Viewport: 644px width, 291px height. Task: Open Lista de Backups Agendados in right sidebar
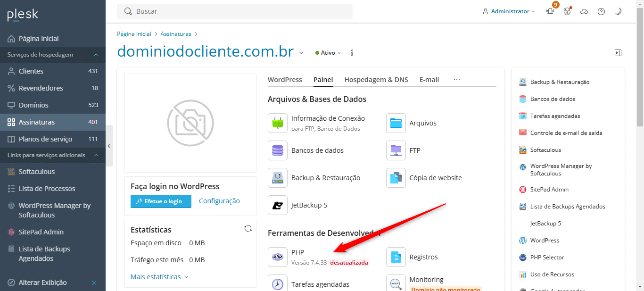tap(568, 207)
